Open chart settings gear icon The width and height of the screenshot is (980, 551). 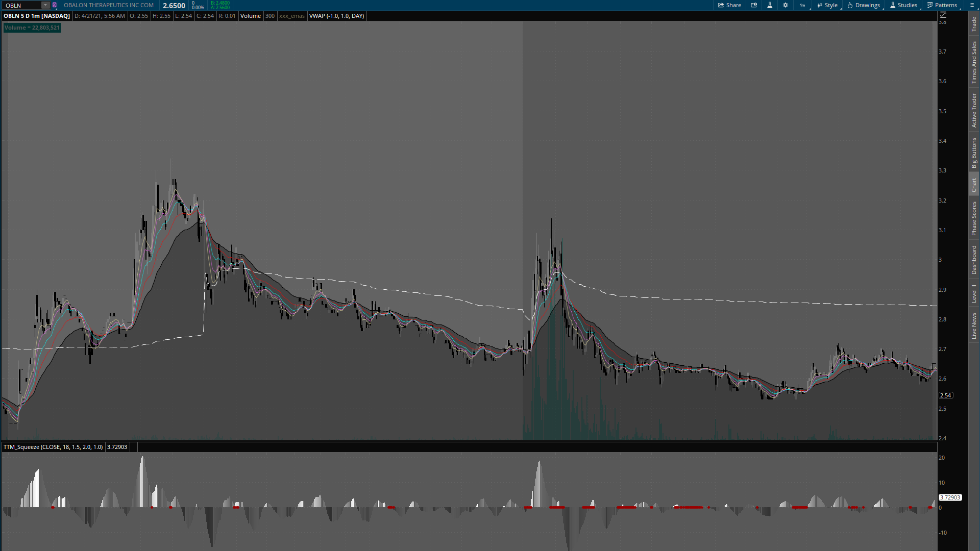point(786,5)
